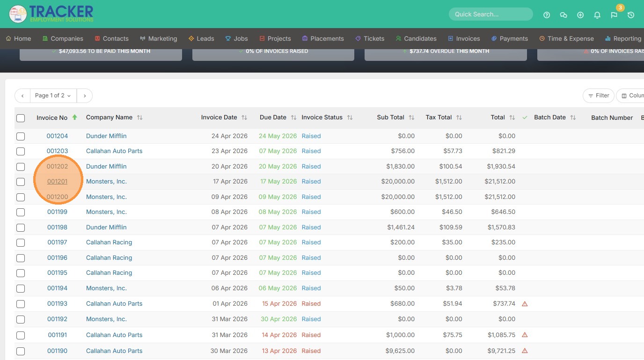
Task: Click into the Quick Search field
Action: point(490,14)
